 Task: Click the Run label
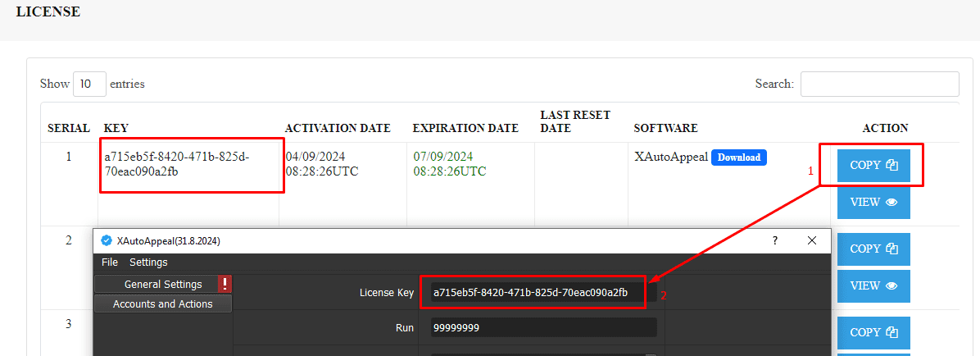(405, 328)
